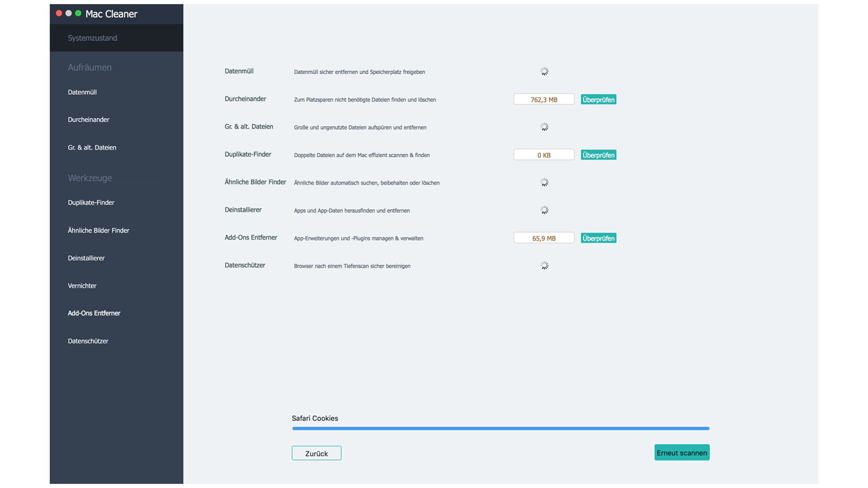This screenshot has width=868, height=488.
Task: Open Duplikate-Finder in the sidebar
Action: pos(91,202)
